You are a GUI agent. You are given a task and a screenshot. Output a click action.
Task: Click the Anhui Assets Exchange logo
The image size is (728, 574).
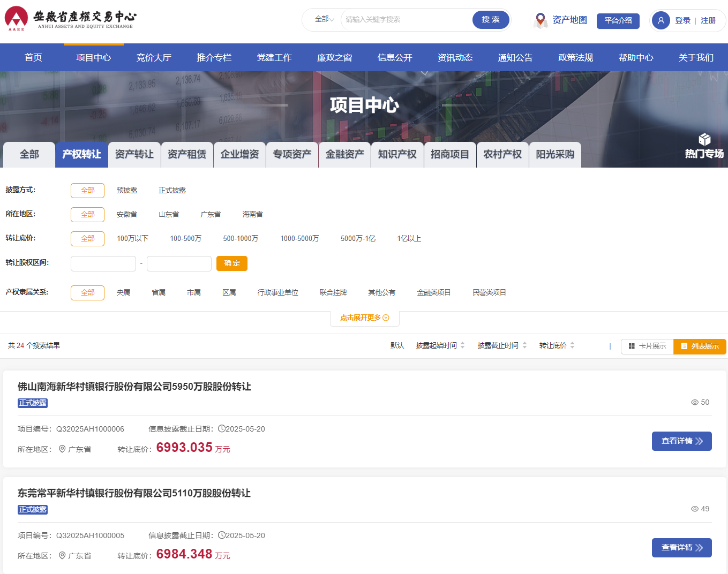pos(70,19)
